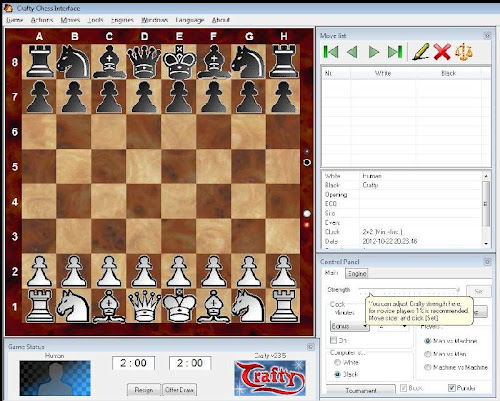
Task: Open the About menu
Action: point(221,20)
